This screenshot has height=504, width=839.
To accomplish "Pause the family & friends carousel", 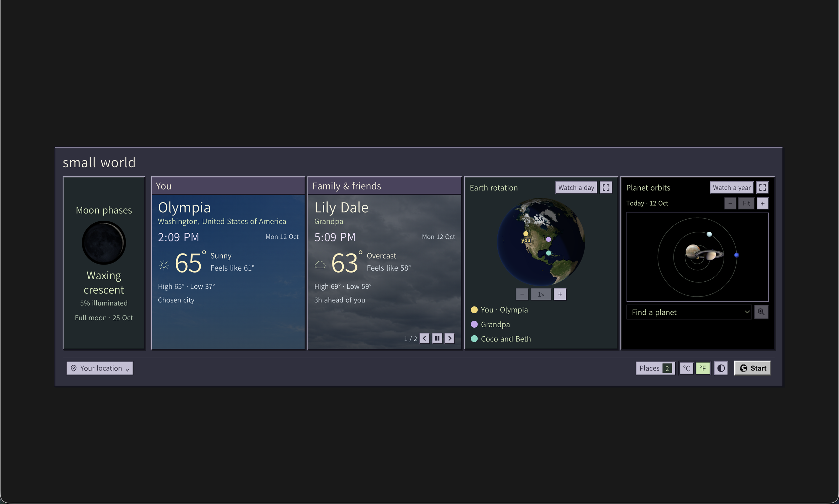I will 437,338.
